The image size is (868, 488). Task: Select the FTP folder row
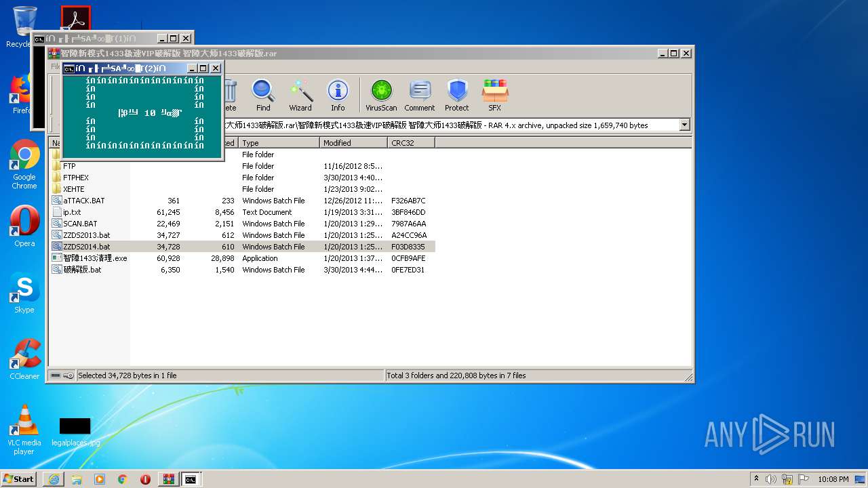coord(242,166)
